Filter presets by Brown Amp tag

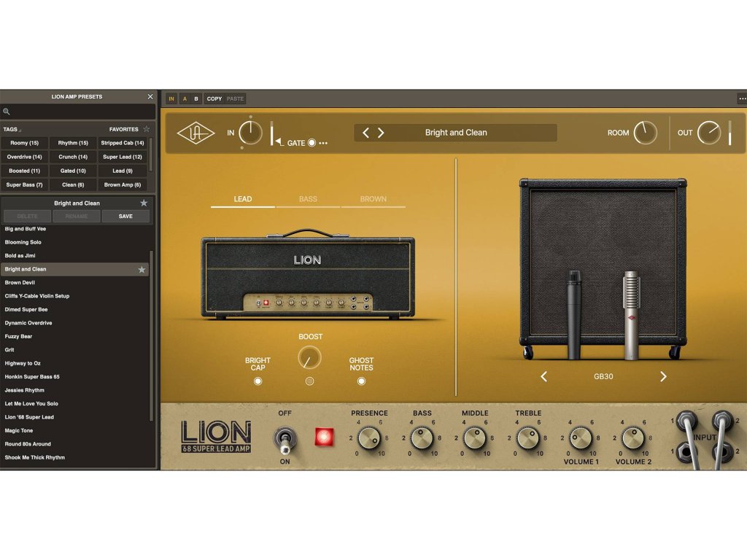(123, 184)
